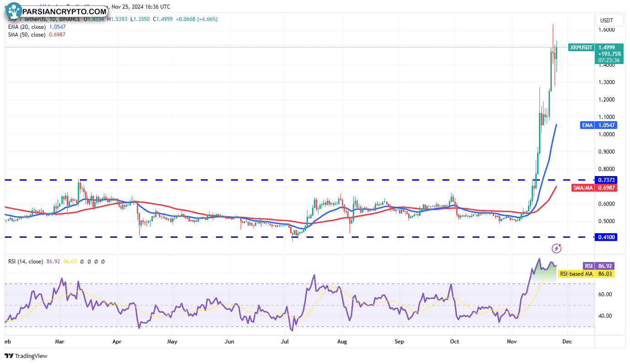Click the purple RSI 86.92 axis label

click(x=598, y=266)
